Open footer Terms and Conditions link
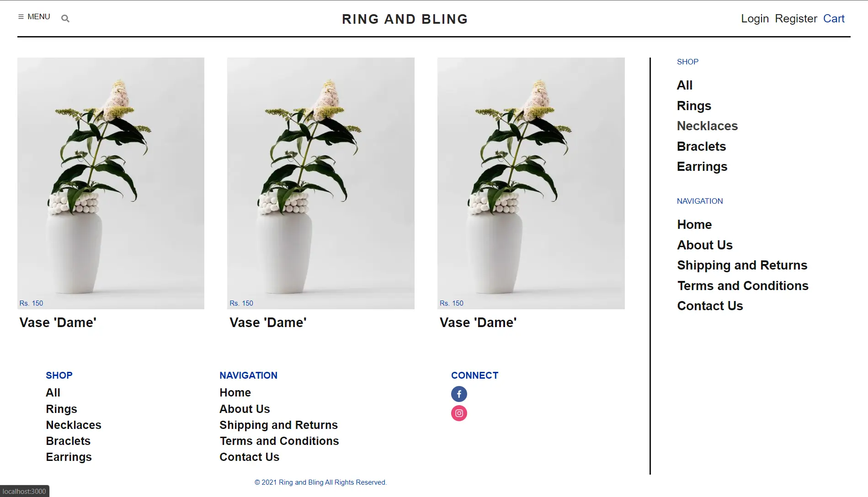Viewport: 868px width, 497px height. [279, 441]
